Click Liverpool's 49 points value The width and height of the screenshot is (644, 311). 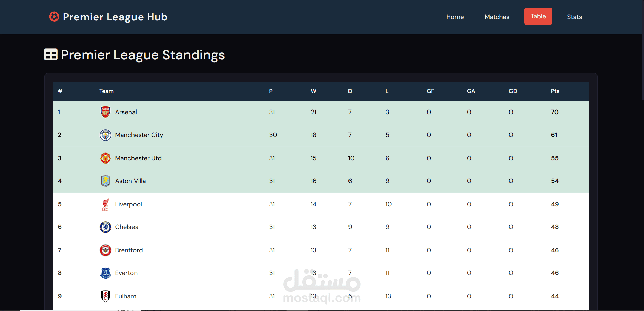click(555, 204)
